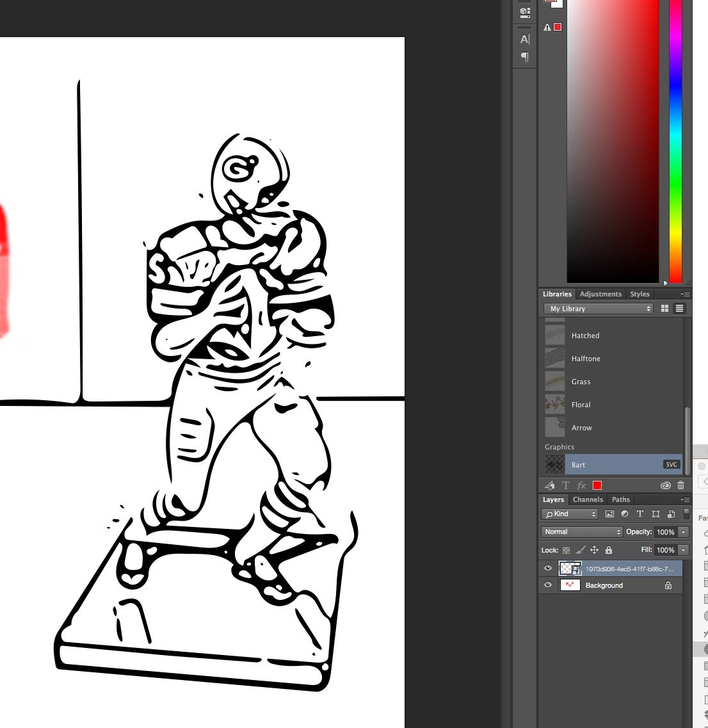This screenshot has height=728, width=708.
Task: Open the 3D panel icon in the dock
Action: click(525, 12)
